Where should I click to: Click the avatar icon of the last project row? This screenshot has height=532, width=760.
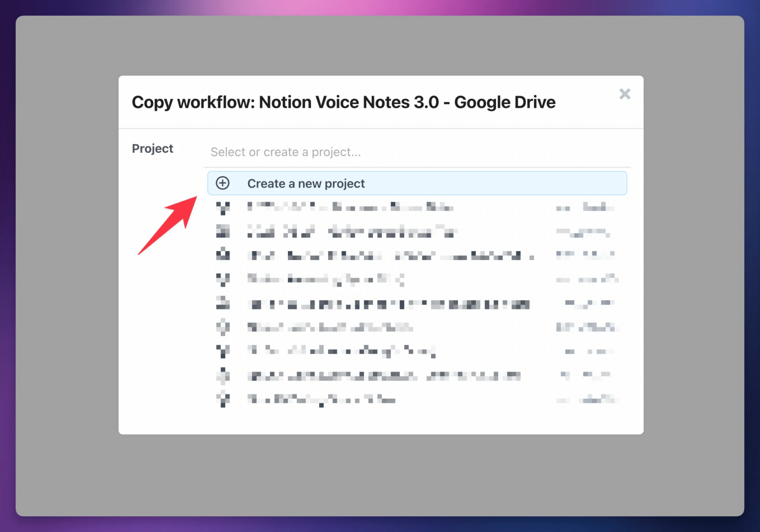coord(223,399)
